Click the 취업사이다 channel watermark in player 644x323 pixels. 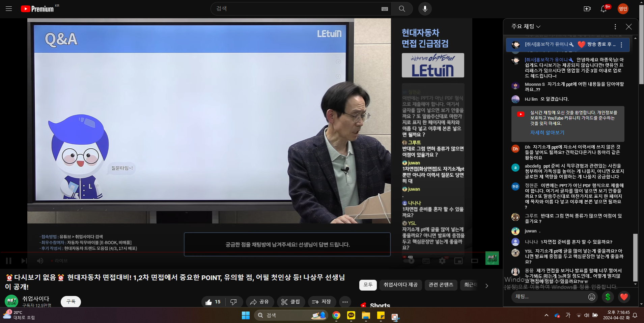coord(492,258)
